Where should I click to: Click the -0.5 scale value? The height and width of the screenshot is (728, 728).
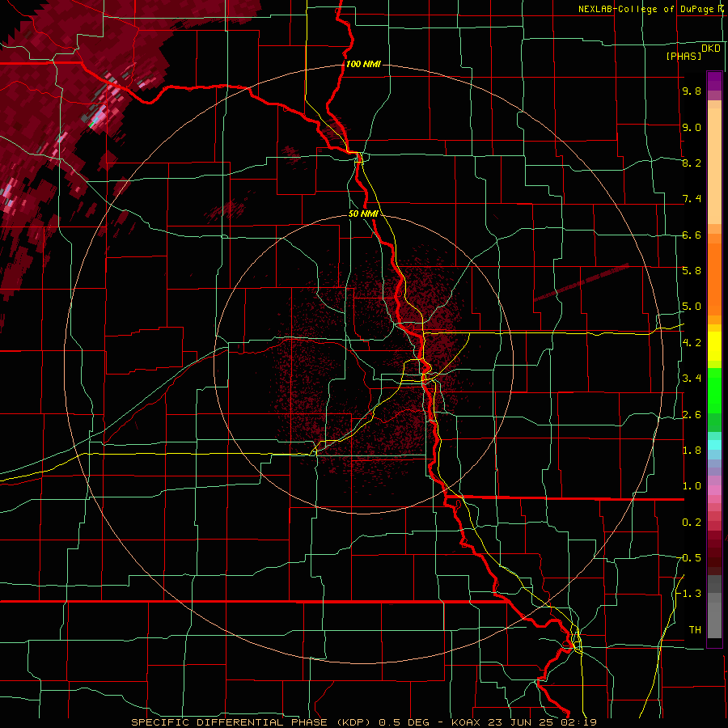[x=691, y=557]
